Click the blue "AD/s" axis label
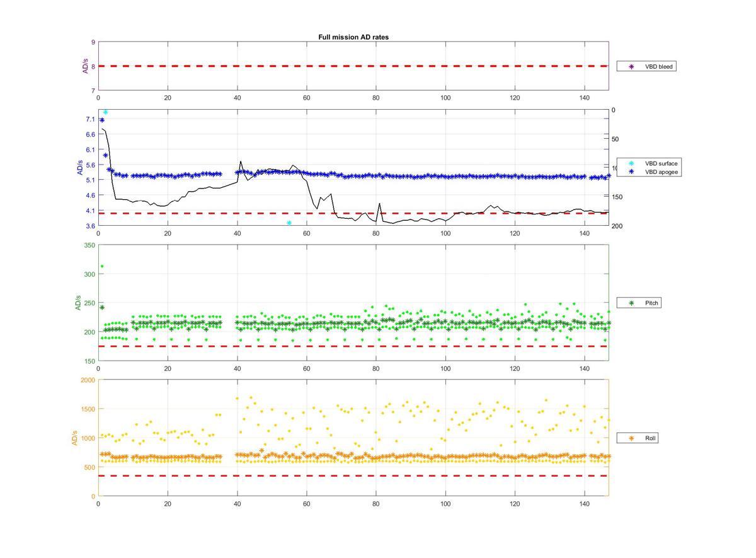The image size is (756, 558). [x=80, y=168]
